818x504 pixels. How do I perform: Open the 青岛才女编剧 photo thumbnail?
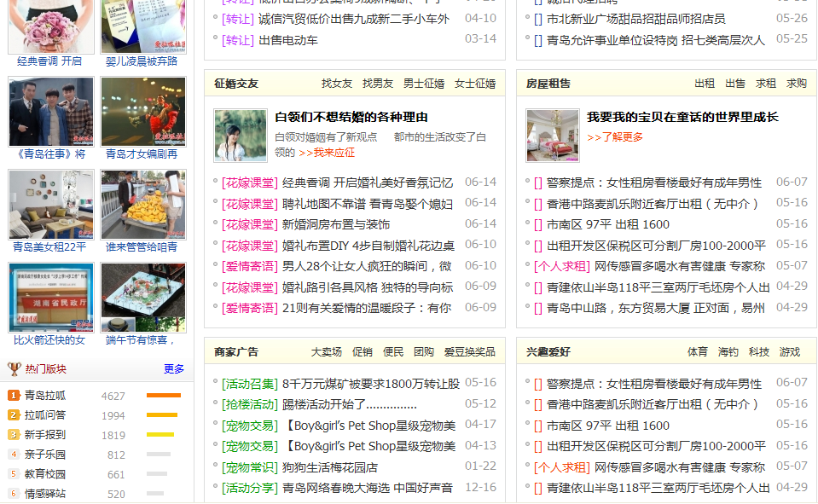(143, 112)
